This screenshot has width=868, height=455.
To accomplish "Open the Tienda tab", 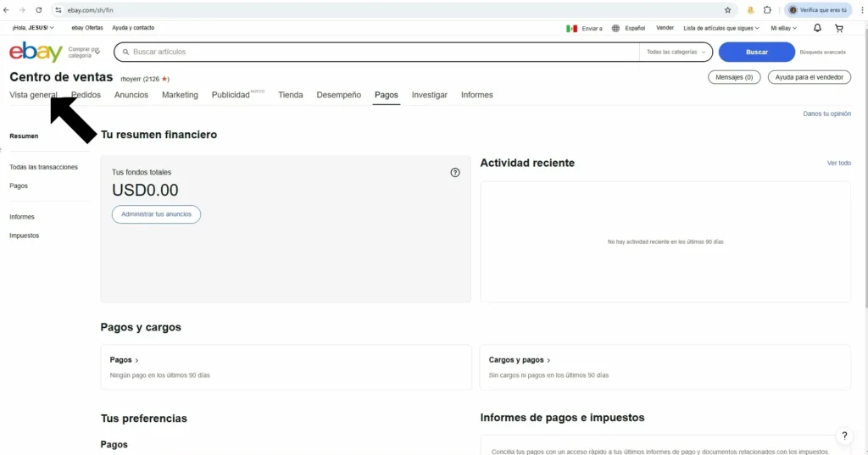I will [x=291, y=95].
